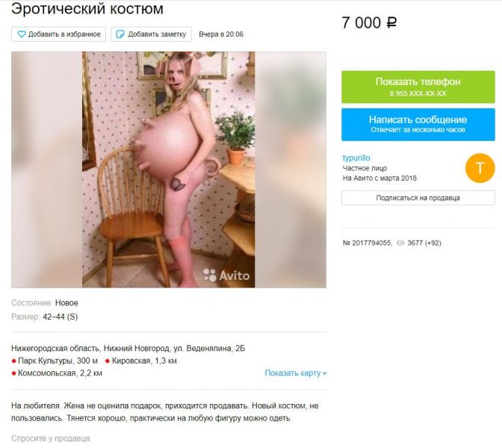Click the red dot beside Парк Культуры
The image size is (502, 448).
coord(13,361)
